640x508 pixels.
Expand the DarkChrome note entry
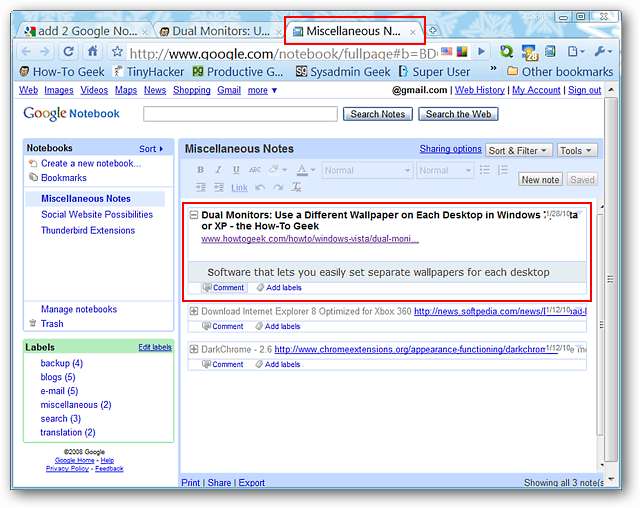click(x=194, y=349)
